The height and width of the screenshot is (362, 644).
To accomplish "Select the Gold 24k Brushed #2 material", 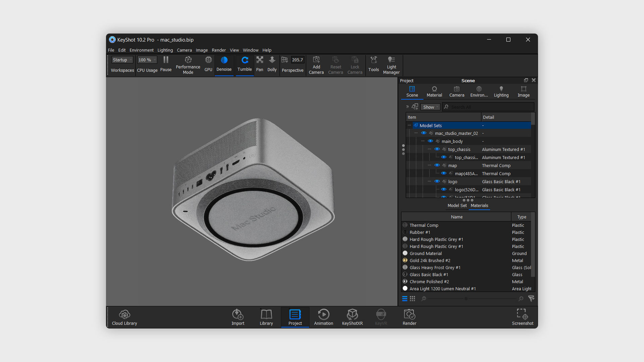I will (430, 260).
